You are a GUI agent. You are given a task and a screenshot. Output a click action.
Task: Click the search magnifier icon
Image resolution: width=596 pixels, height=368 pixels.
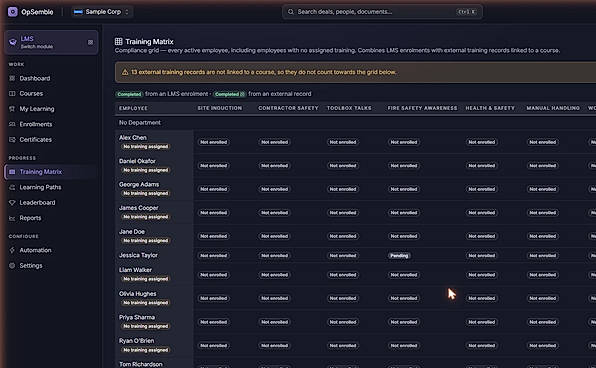coord(291,12)
